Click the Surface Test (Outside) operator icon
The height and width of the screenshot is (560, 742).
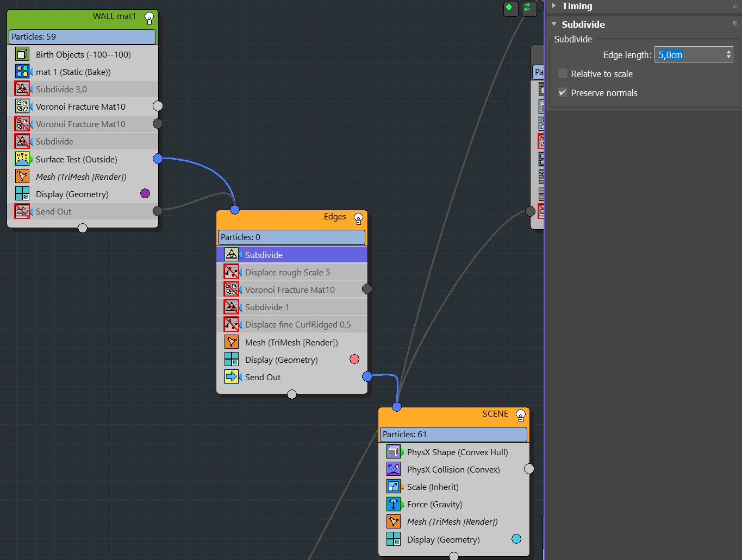point(22,159)
